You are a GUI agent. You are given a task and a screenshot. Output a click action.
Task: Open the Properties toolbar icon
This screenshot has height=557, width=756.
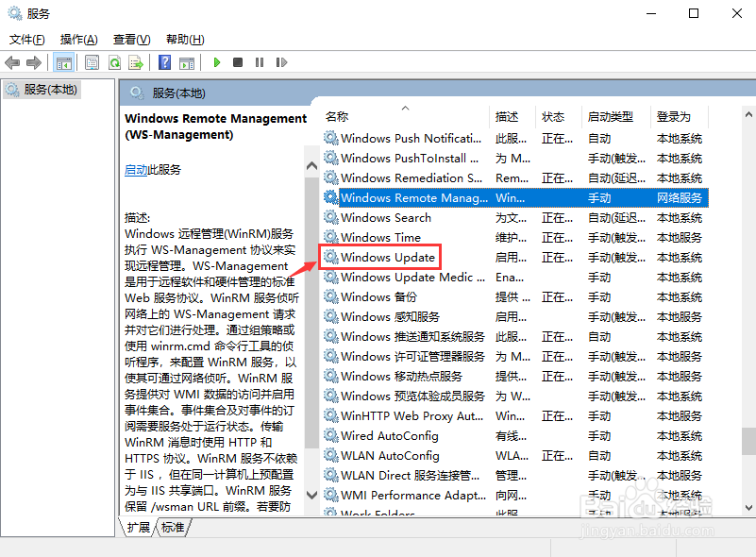coord(92,62)
